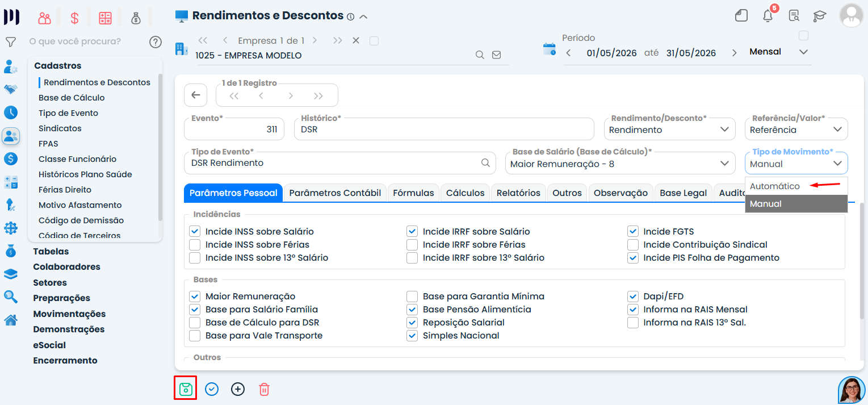Switch to the Fórmulas tab
The image size is (868, 405).
413,193
